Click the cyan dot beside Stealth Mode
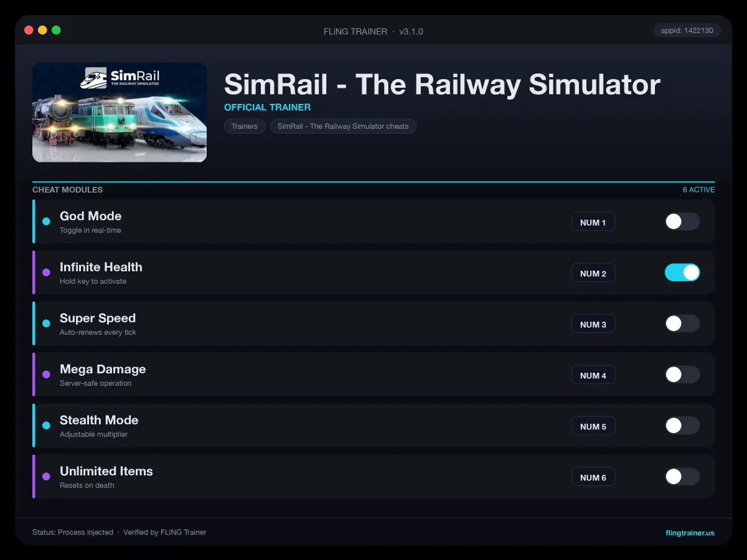The image size is (747, 560). coord(46,426)
